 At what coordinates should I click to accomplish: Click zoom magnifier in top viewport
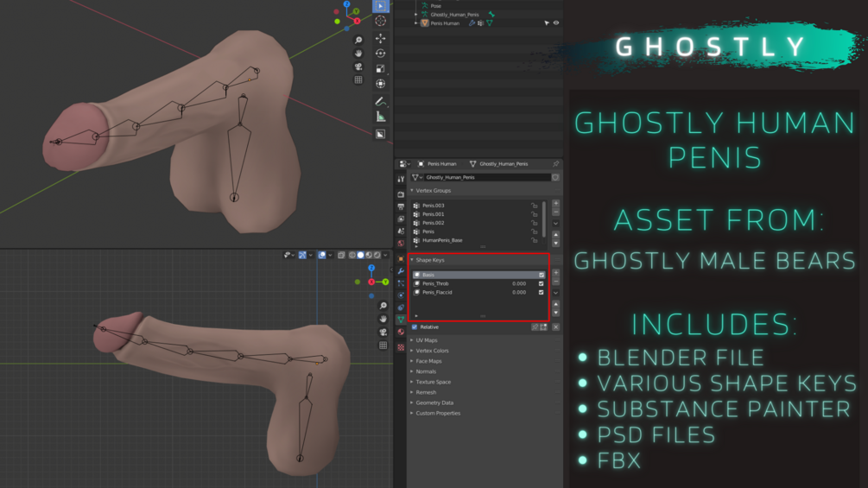[358, 40]
